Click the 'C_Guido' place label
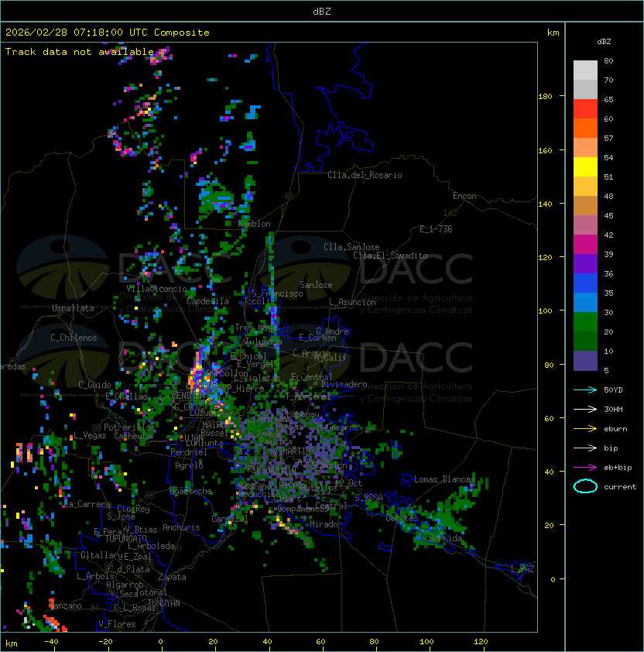Image resolution: width=644 pixels, height=652 pixels. [94, 385]
